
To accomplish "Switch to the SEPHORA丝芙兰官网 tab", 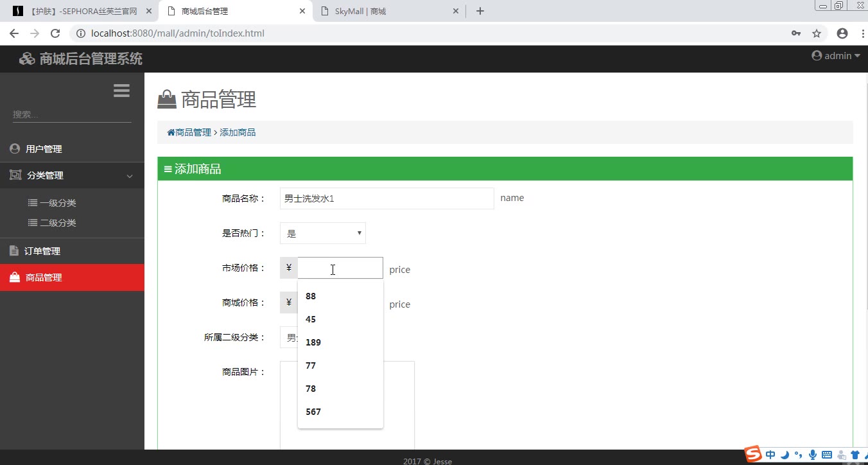I will coord(80,11).
